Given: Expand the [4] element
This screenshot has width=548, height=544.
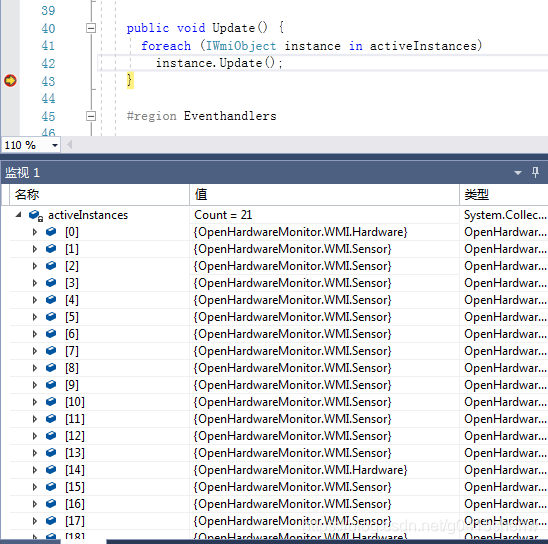Looking at the screenshot, I should 35,300.
